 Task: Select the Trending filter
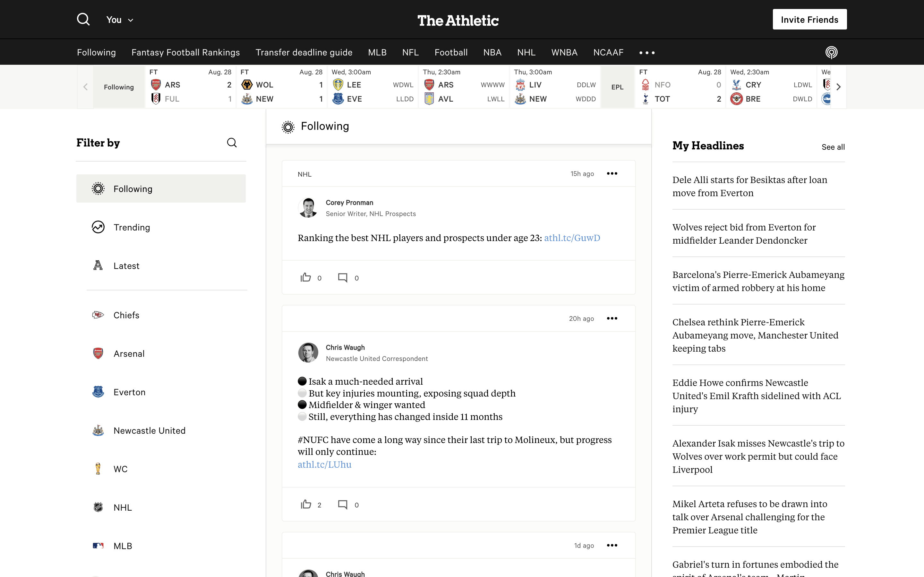131,228
